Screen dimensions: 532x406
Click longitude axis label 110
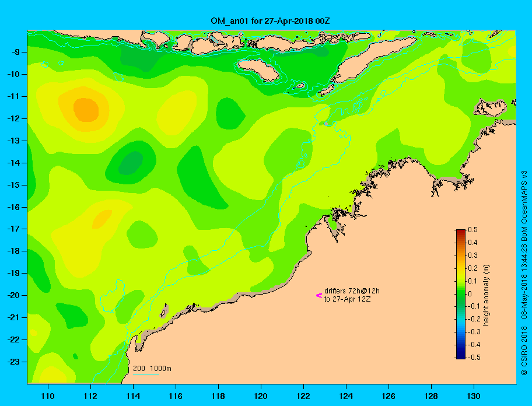tap(48, 396)
